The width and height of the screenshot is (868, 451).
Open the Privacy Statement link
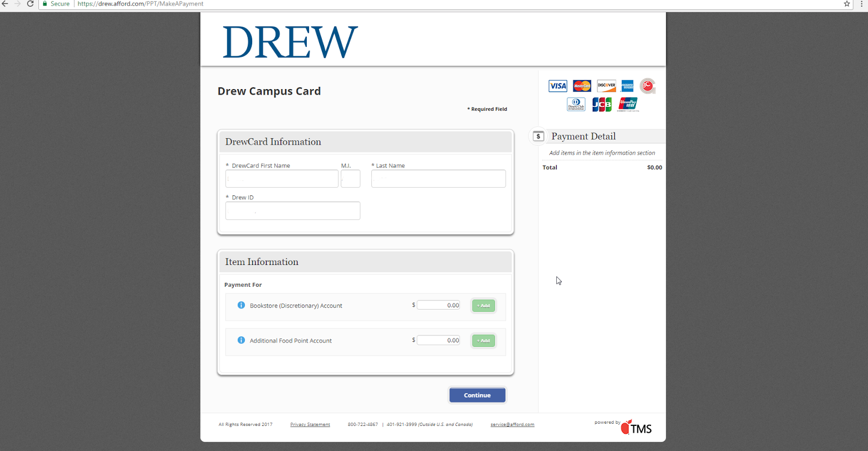point(310,424)
